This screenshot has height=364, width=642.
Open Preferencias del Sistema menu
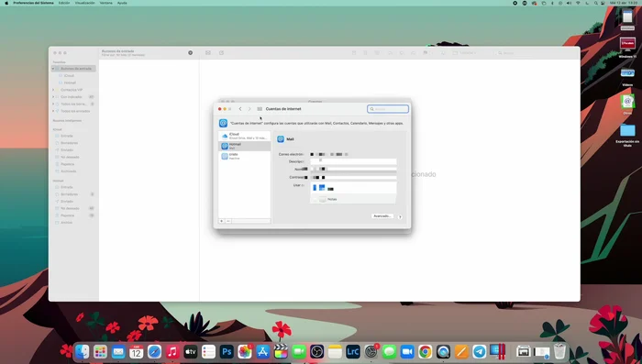tap(33, 3)
